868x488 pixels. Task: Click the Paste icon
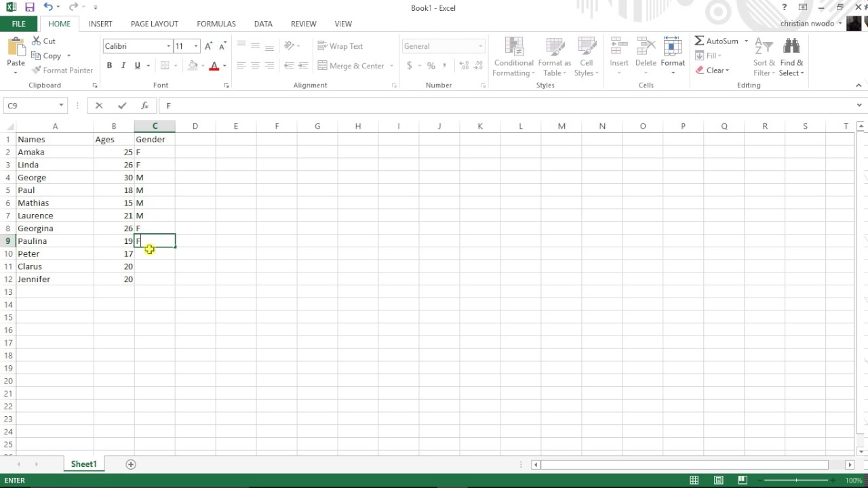[x=16, y=47]
